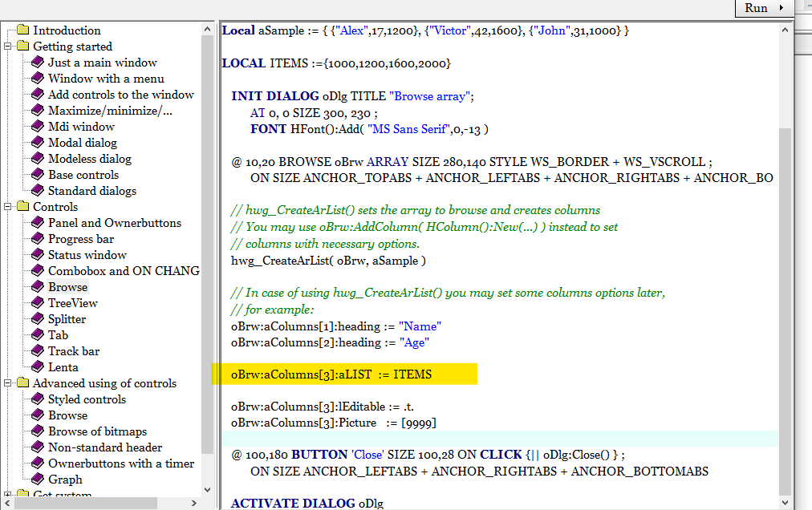
Task: Click the book icon next to Styled controls
Action: click(x=37, y=399)
